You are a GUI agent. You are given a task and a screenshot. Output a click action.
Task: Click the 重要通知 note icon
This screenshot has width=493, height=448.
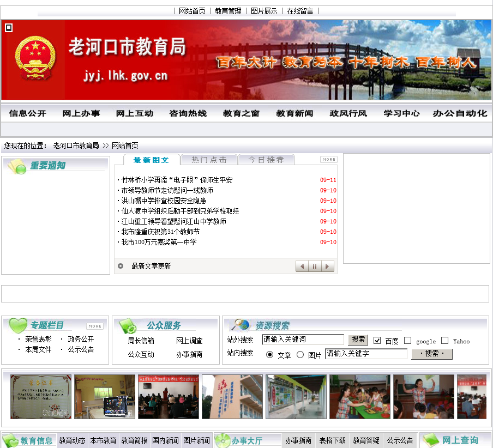[x=16, y=167]
